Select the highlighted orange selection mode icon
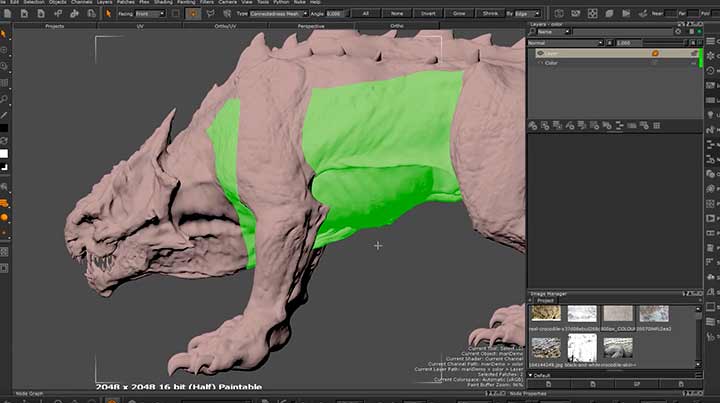Image resolution: width=720 pixels, height=403 pixels. tap(193, 14)
